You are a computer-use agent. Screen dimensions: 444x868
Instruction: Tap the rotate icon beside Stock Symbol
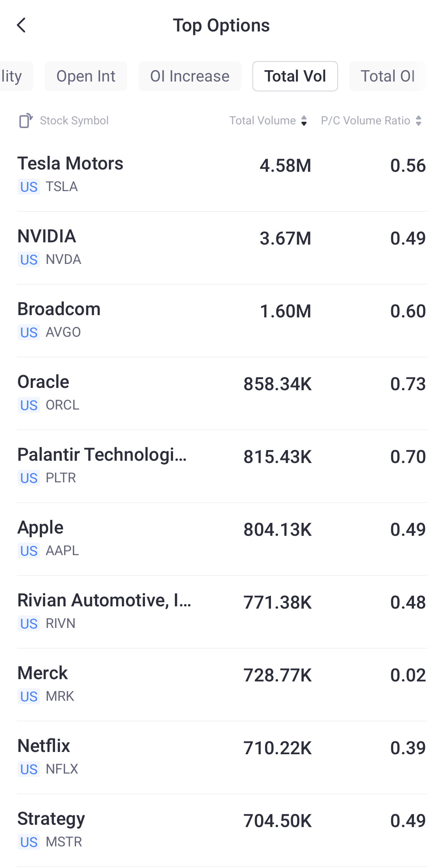point(26,121)
